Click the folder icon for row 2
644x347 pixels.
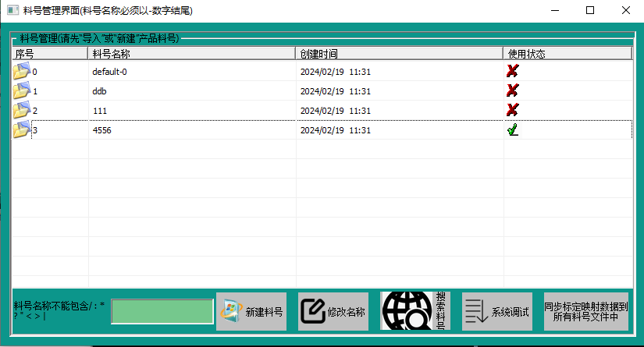tap(21, 111)
